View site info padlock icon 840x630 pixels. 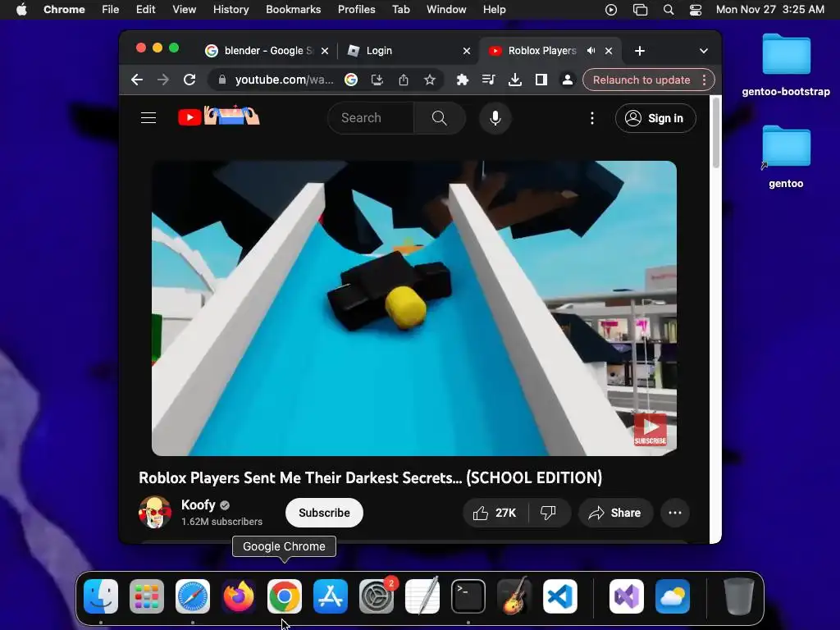221,80
